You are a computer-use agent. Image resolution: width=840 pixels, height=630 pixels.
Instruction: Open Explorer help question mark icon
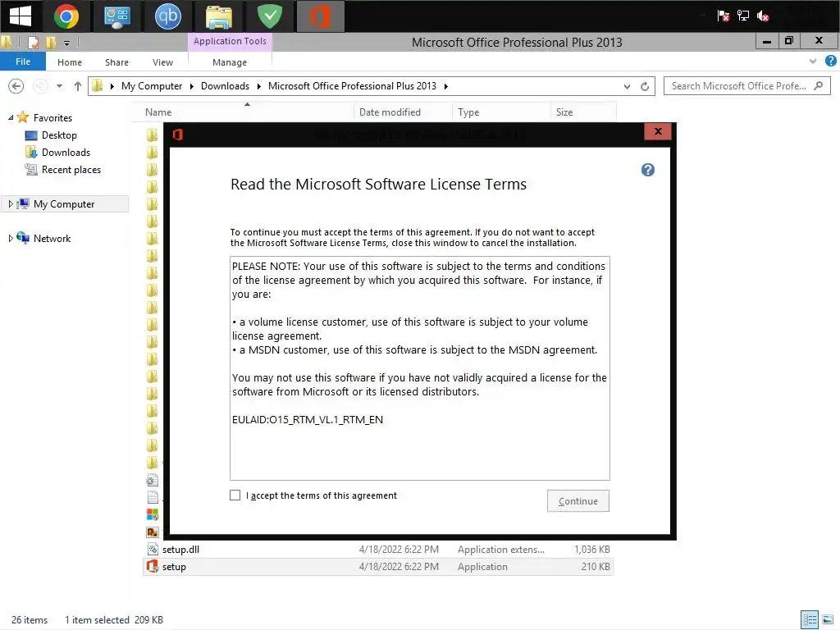click(x=830, y=61)
